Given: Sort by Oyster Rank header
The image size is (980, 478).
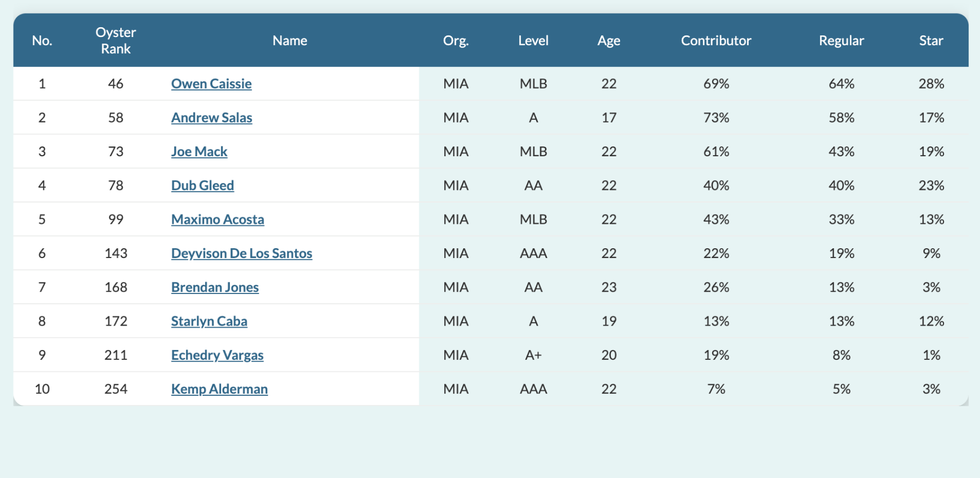Looking at the screenshot, I should (x=115, y=40).
